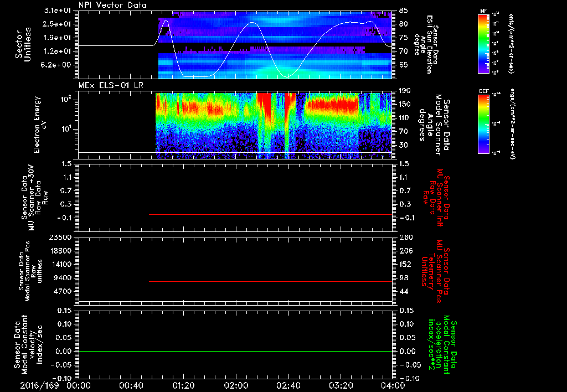
Task: Click the 'Sector Unitless' axis title
Action: (23, 44)
